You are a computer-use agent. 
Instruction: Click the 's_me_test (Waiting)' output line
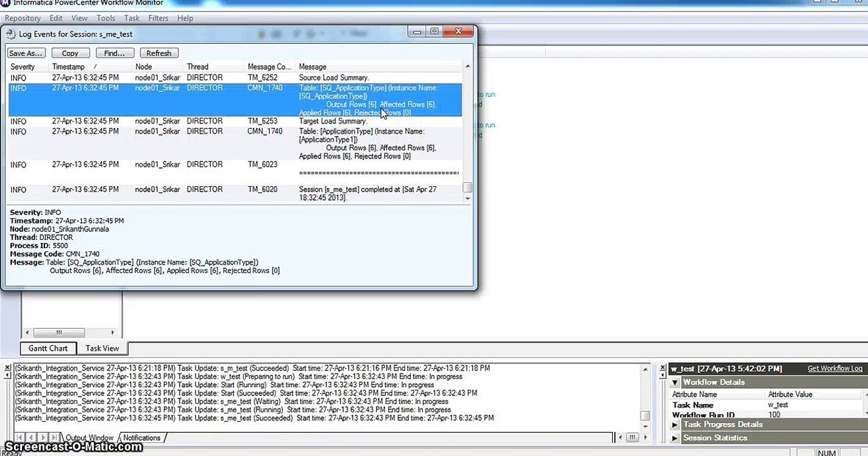point(232,402)
